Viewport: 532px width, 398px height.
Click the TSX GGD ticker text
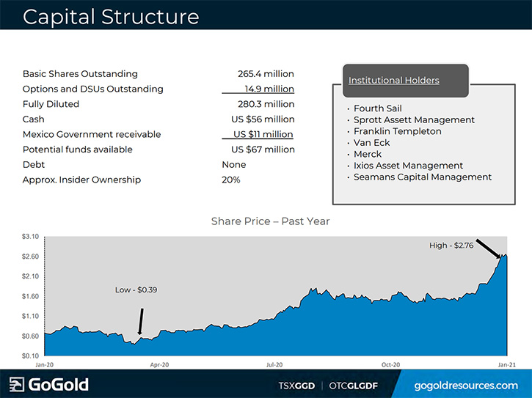pyautogui.click(x=296, y=386)
